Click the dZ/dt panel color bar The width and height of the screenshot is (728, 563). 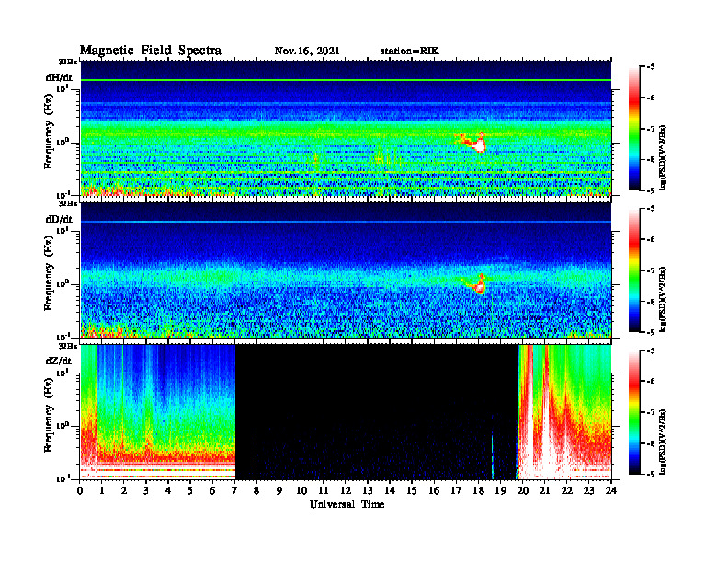point(634,412)
